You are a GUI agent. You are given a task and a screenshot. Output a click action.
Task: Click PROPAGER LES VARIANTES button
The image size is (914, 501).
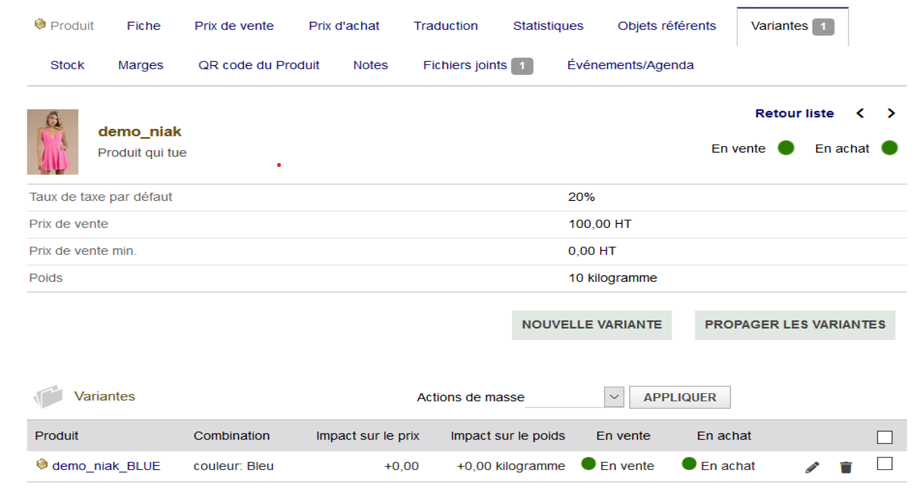795,325
